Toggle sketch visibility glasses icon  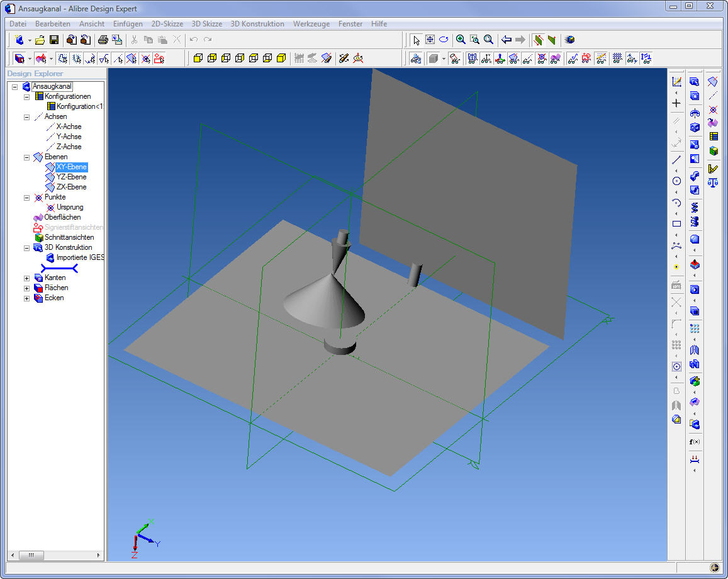coord(573,59)
